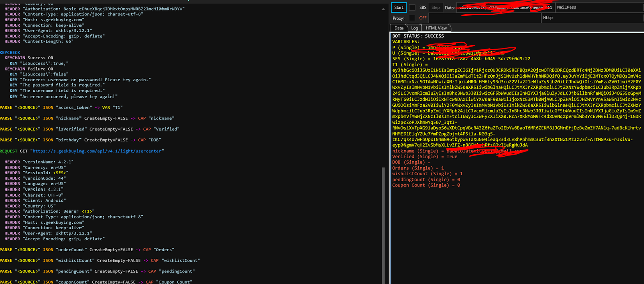Focus the Data input field

click(x=505, y=7)
